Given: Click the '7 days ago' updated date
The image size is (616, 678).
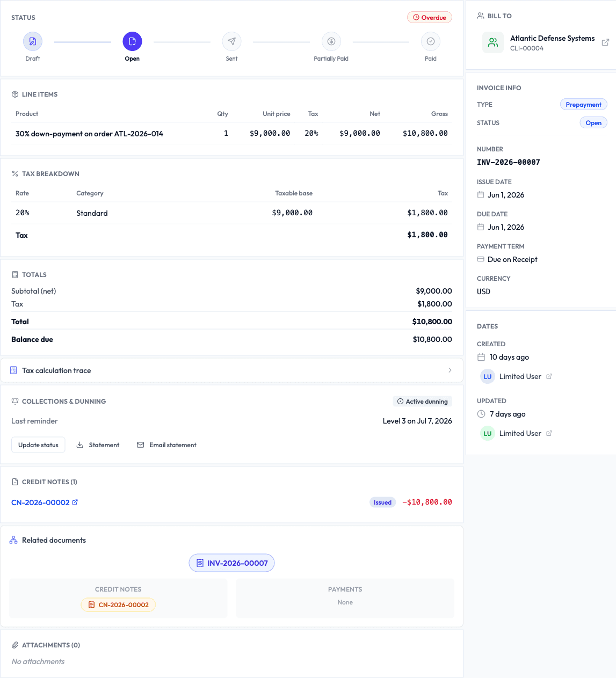Looking at the screenshot, I should (508, 414).
